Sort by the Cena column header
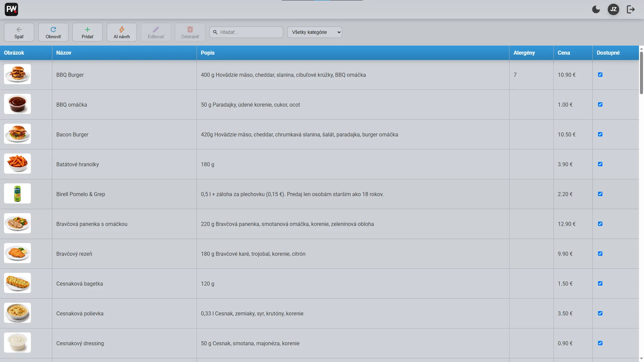 click(x=573, y=53)
